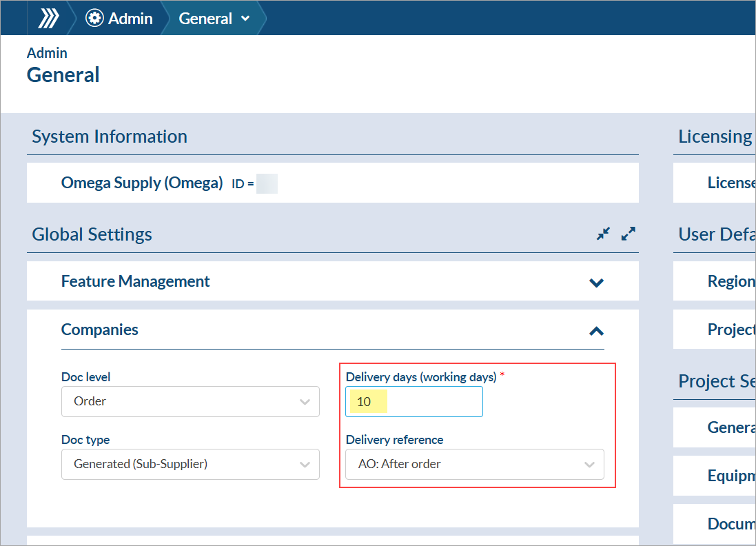Open the Region panel under User Defaults
Screen dimensions: 756x546
click(x=731, y=281)
